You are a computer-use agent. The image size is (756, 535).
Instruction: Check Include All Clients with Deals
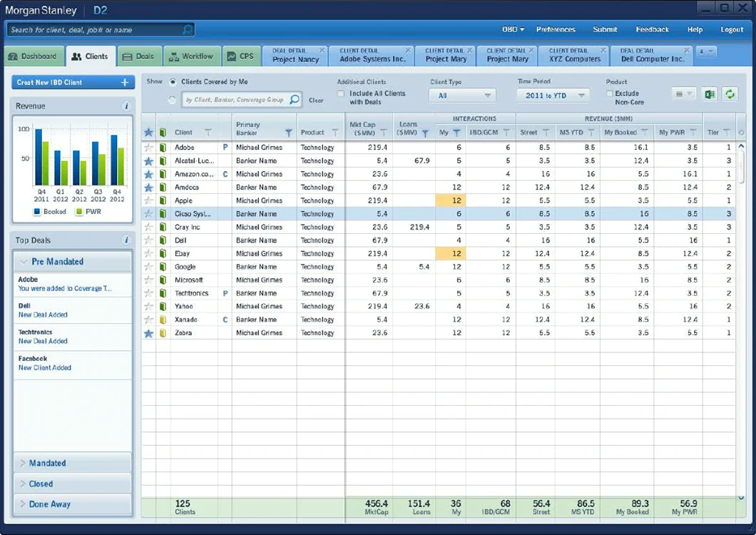coord(341,93)
